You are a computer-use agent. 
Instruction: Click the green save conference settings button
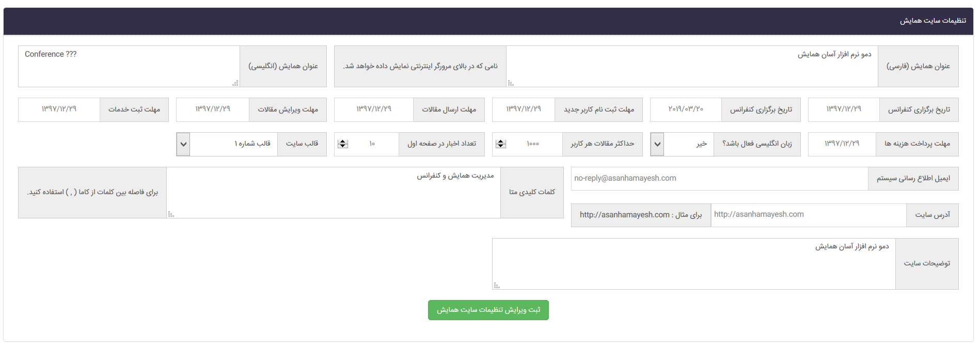coord(488,310)
